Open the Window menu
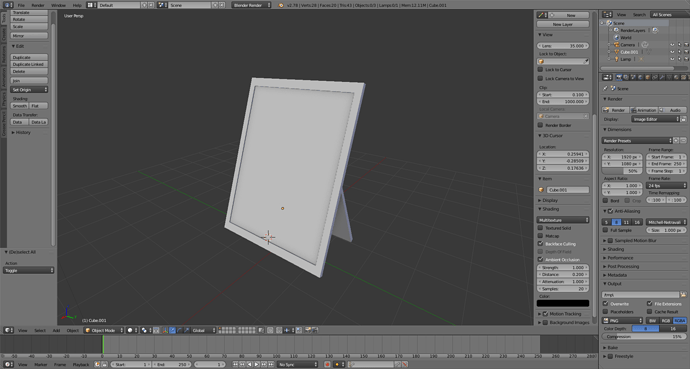The height and width of the screenshot is (369, 690). [58, 5]
